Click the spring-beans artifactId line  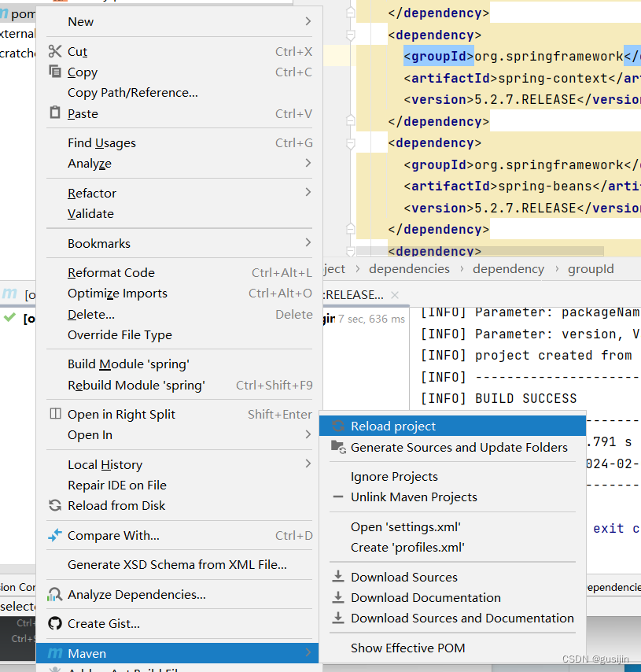[x=522, y=186]
